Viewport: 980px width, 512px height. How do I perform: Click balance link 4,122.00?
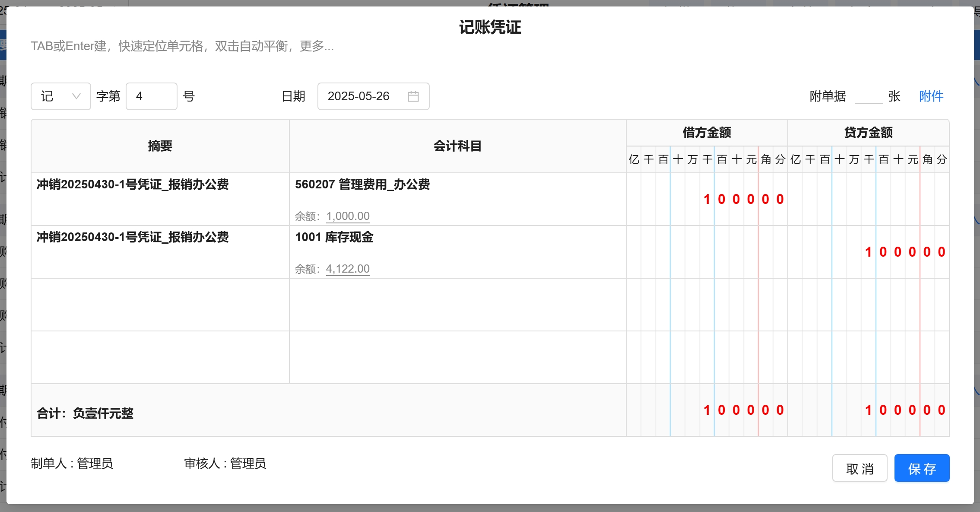coord(348,269)
